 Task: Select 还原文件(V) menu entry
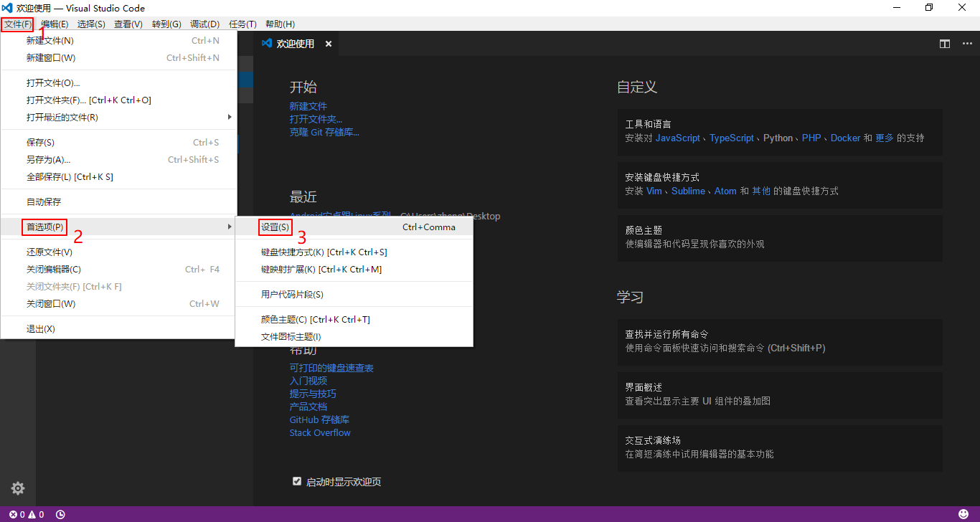[x=118, y=252]
